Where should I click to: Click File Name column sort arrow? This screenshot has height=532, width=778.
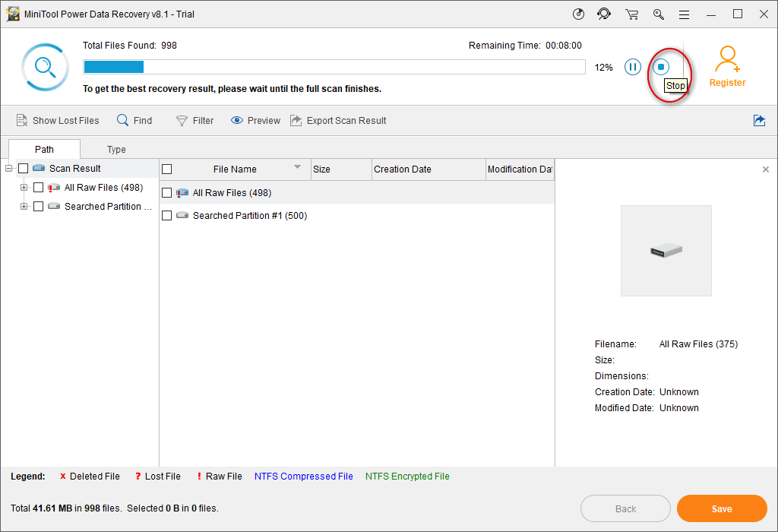tap(297, 167)
